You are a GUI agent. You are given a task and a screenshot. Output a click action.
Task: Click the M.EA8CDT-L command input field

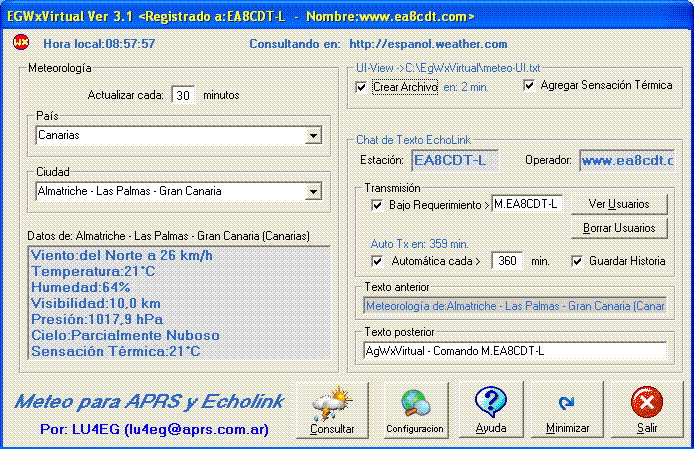(527, 204)
